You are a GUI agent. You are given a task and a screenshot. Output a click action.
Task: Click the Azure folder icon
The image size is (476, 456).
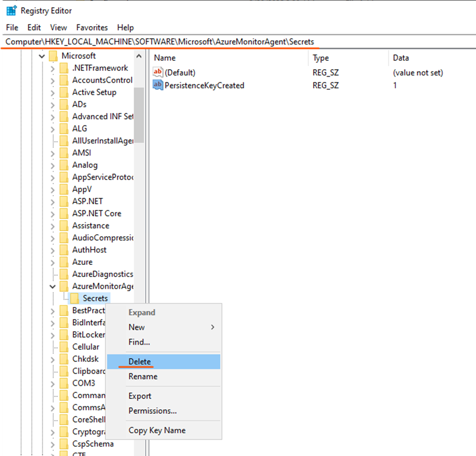pos(64,262)
